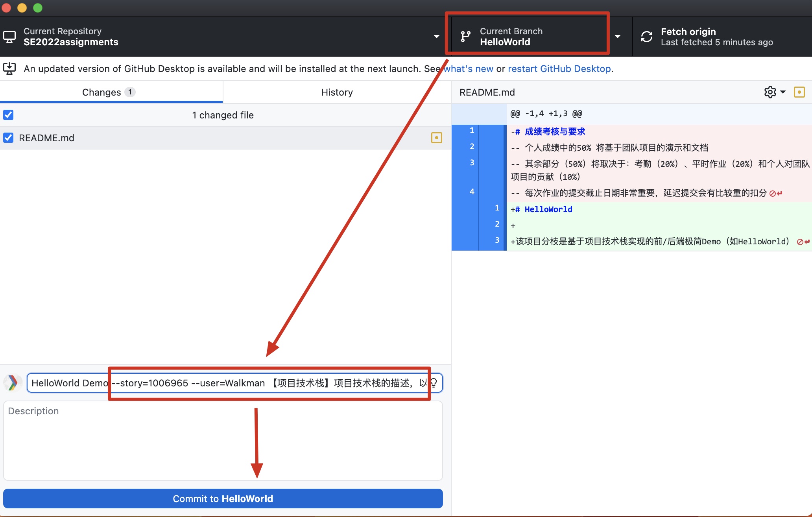This screenshot has height=517, width=812.
Task: Expand the dropdown arrow next to diff settings gear
Action: click(783, 92)
